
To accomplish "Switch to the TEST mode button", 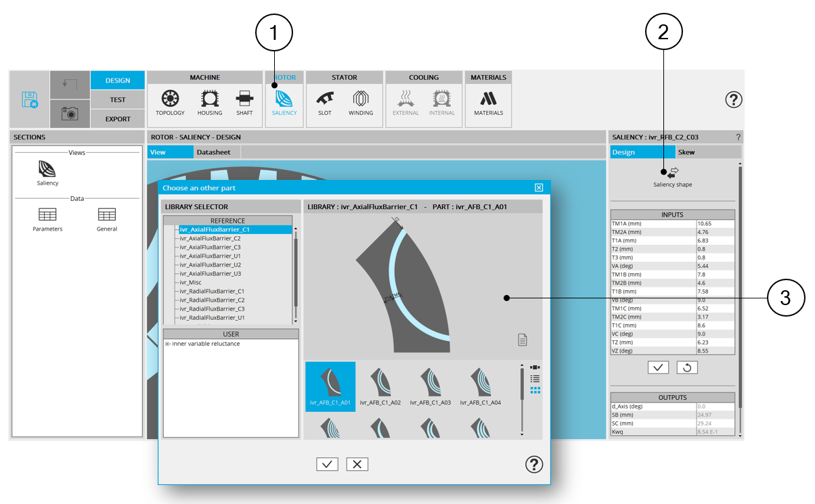I will pos(118,99).
